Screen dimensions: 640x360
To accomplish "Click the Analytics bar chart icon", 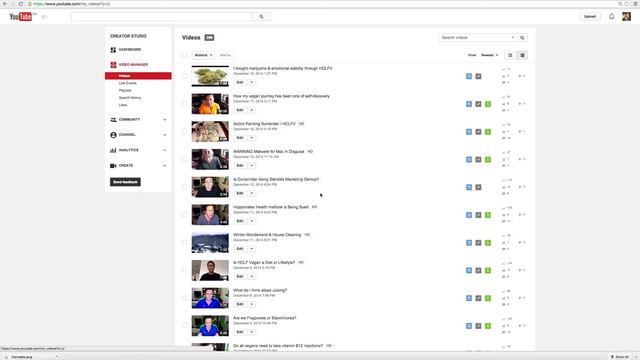I will [113, 150].
